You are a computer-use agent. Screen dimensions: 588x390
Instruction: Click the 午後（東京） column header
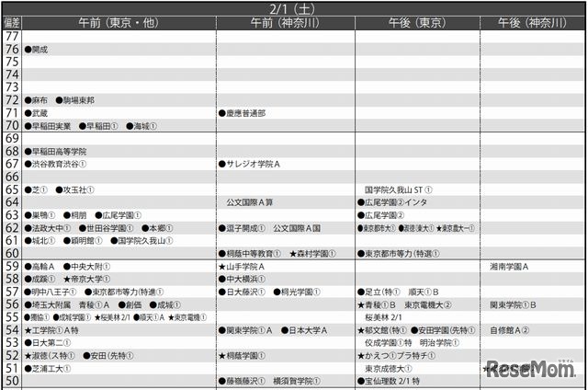[x=417, y=23]
